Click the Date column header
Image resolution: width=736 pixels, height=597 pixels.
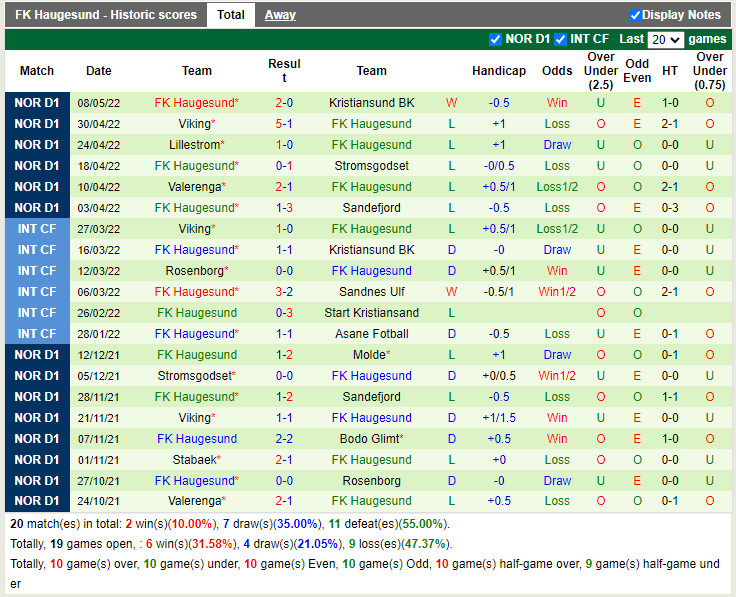99,71
